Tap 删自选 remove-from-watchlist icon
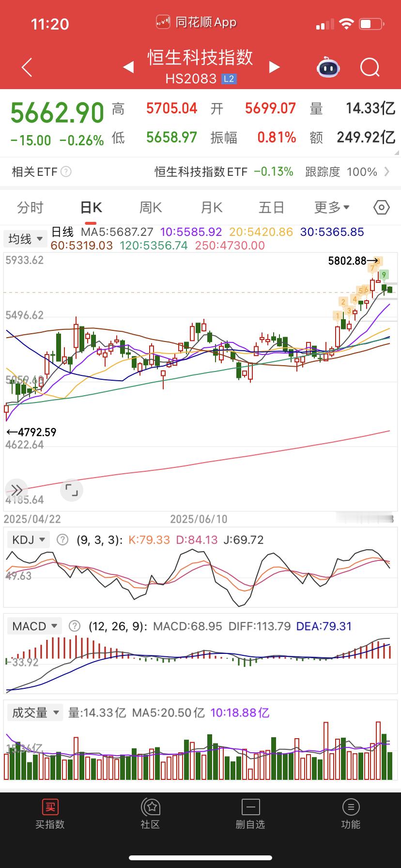 tap(250, 807)
